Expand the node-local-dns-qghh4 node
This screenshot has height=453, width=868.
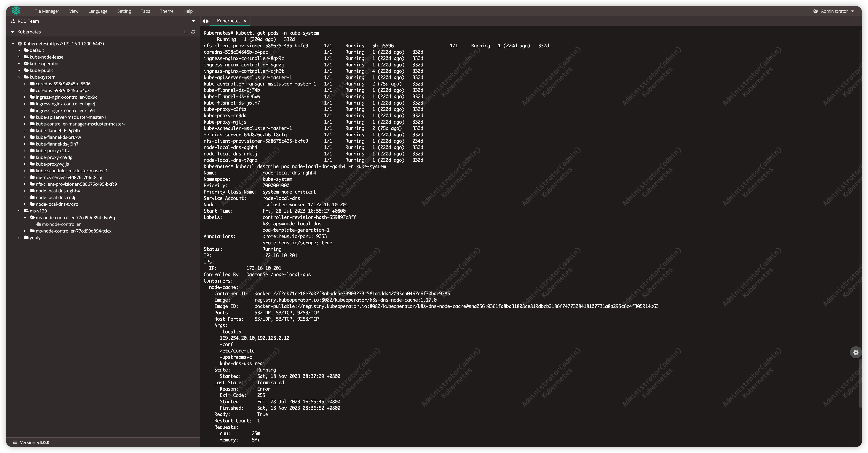click(x=24, y=191)
